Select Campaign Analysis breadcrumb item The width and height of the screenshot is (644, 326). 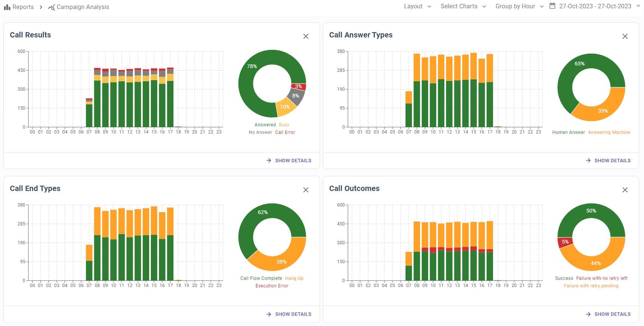coord(83,7)
